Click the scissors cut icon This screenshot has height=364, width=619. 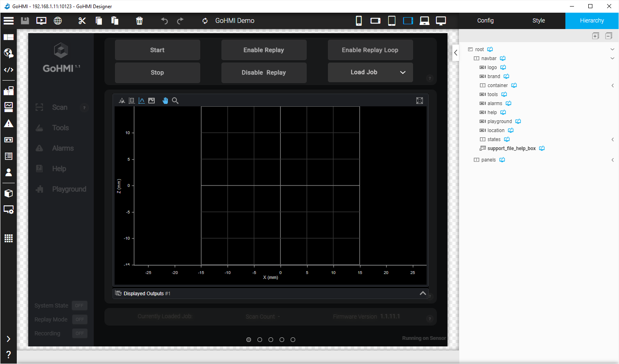(x=82, y=21)
